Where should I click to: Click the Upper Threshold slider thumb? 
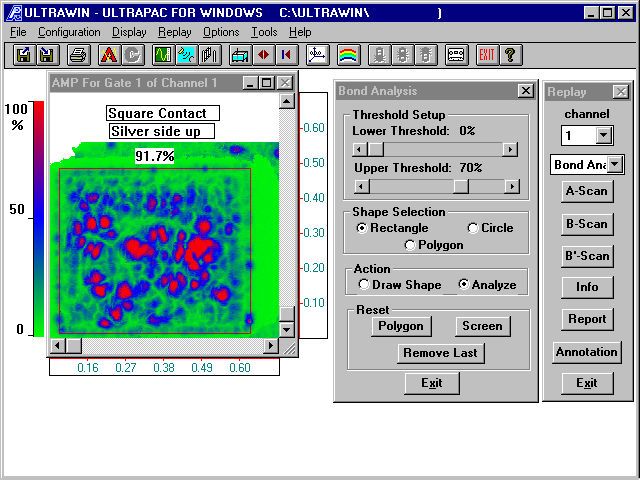pyautogui.click(x=460, y=186)
